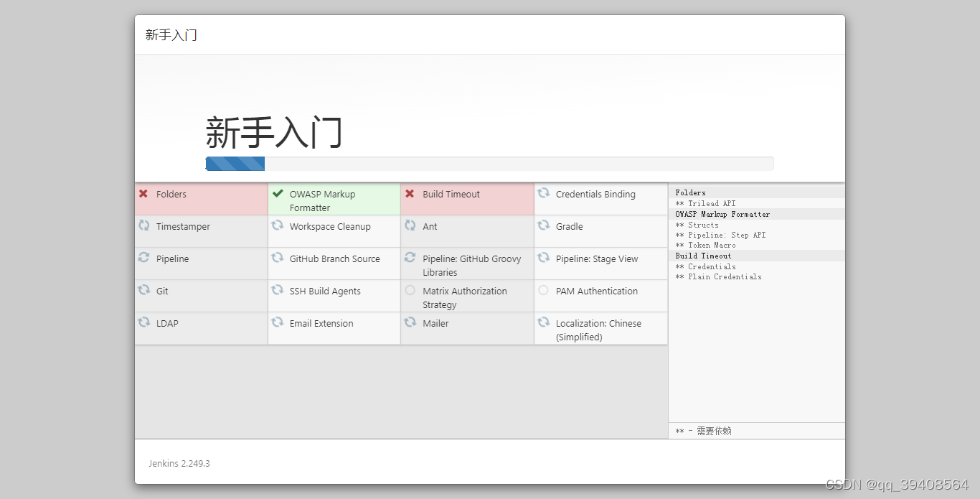Select the Localization: Chinese (Simplified) plugin name
Viewport: 980px width, 499px height.
[598, 330]
